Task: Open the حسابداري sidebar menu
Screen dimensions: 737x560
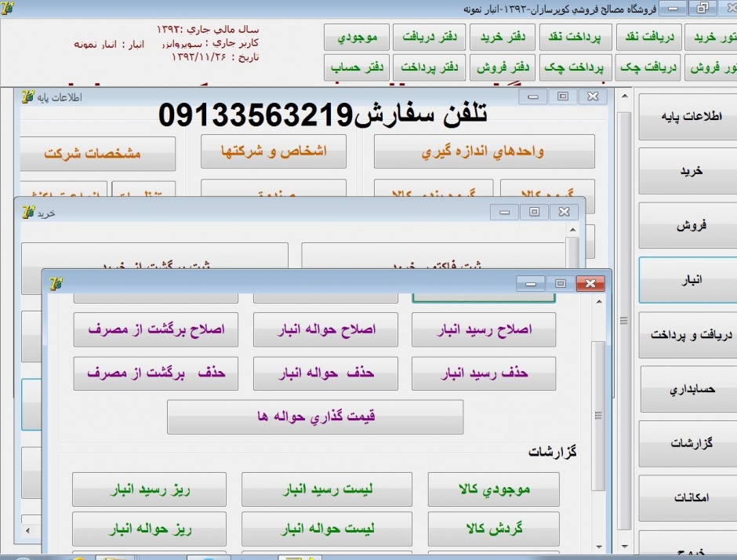Action: coord(687,389)
